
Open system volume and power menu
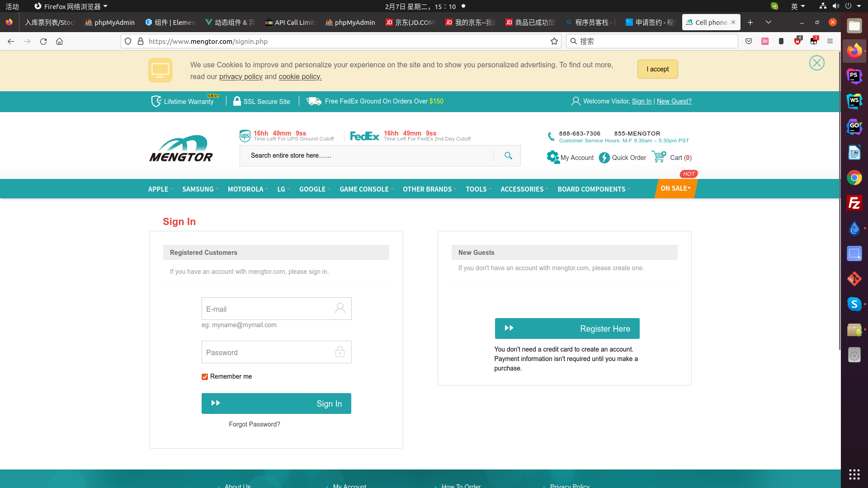pos(841,6)
